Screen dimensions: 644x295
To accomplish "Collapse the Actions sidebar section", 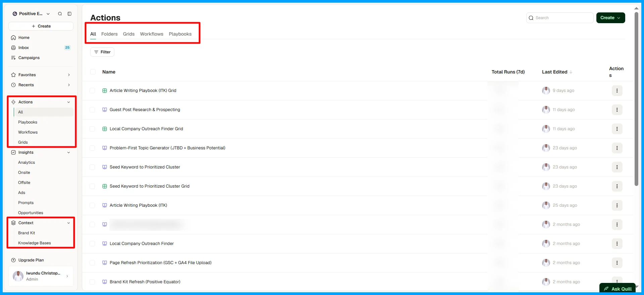I will coord(69,102).
